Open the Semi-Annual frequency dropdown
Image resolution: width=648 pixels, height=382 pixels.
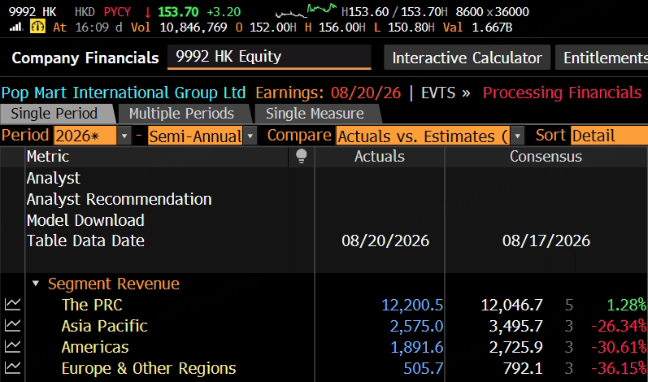(x=250, y=136)
